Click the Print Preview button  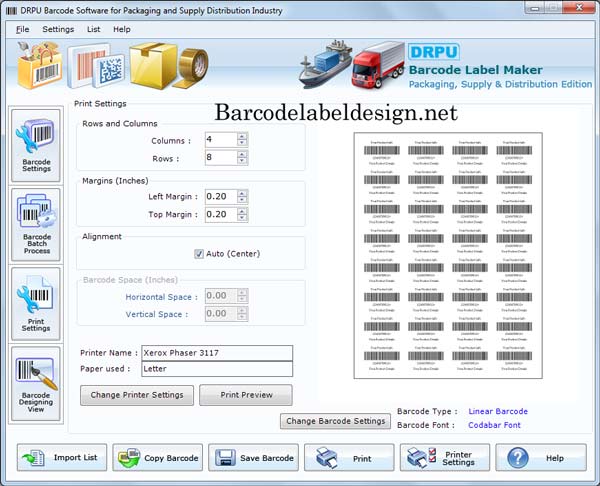coord(246,395)
